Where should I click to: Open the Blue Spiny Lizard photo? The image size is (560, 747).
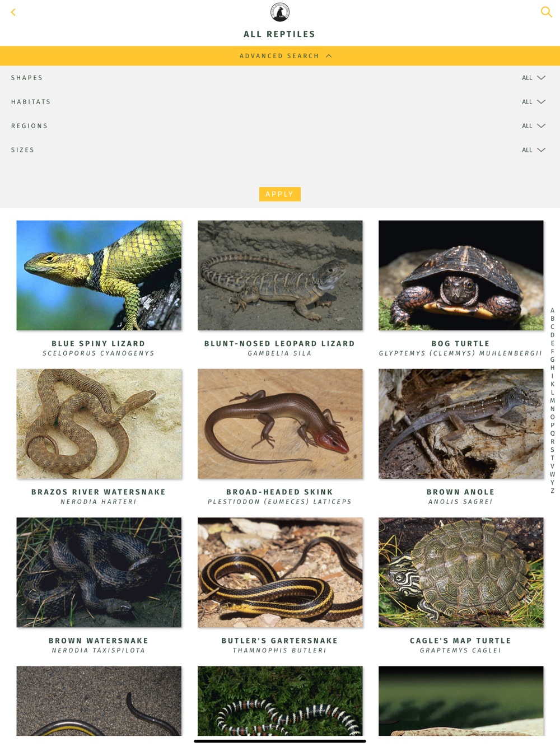click(x=99, y=275)
